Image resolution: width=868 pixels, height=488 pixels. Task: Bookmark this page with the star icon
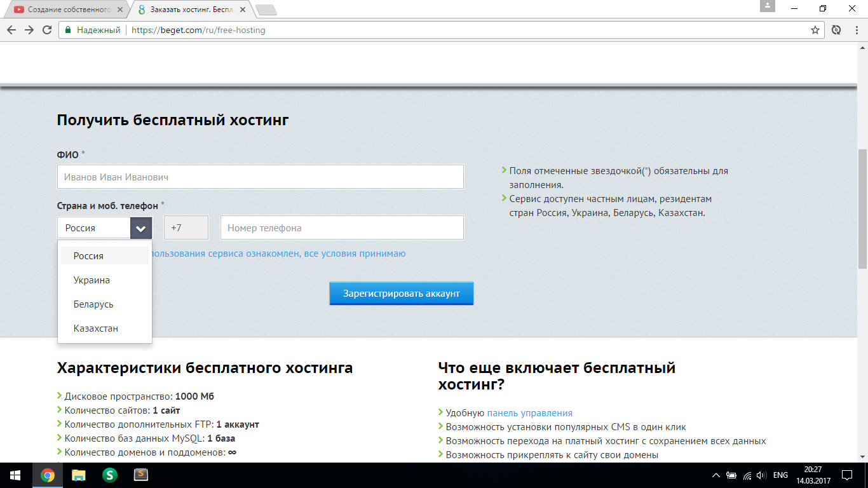pyautogui.click(x=815, y=30)
